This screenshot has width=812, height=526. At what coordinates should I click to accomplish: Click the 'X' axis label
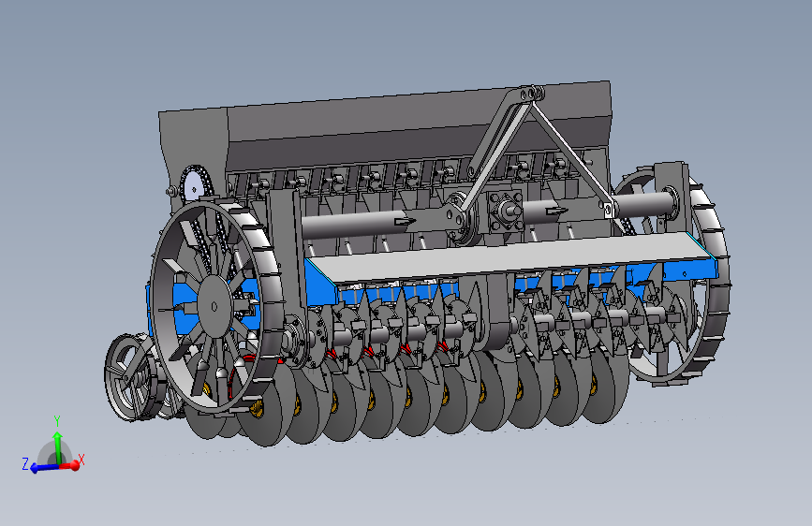[81, 460]
